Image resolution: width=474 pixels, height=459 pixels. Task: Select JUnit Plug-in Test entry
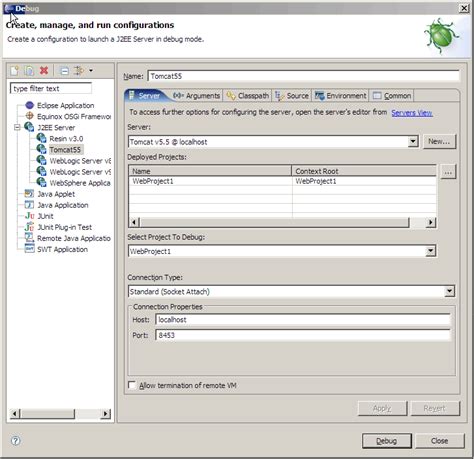[x=65, y=227]
